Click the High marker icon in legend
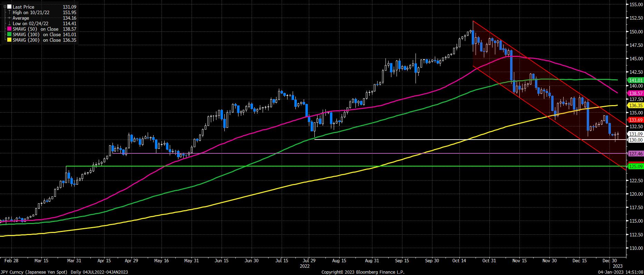Viewport: 644px width, 275px height. (x=9, y=12)
